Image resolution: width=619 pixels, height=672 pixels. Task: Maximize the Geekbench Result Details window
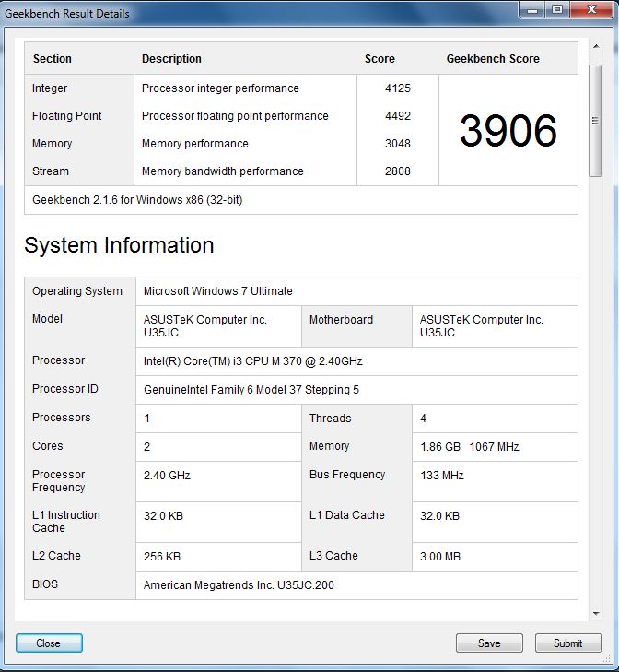[557, 10]
